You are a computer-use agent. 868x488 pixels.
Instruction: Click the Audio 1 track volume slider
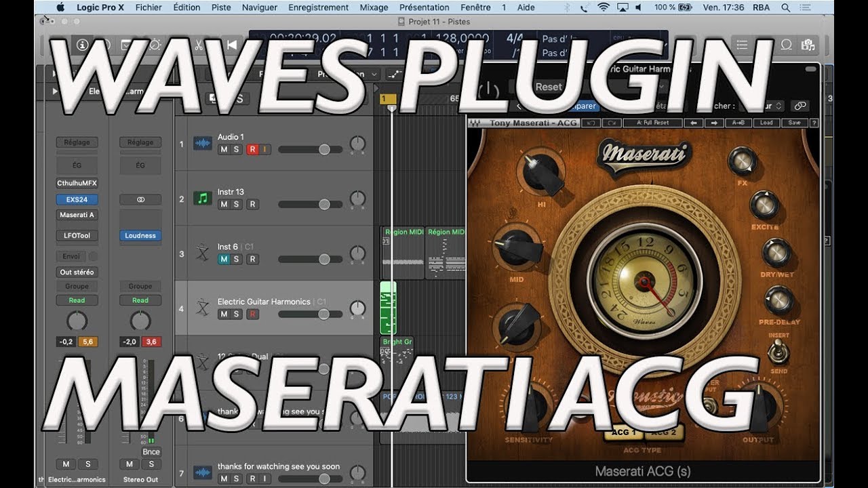[x=311, y=149]
